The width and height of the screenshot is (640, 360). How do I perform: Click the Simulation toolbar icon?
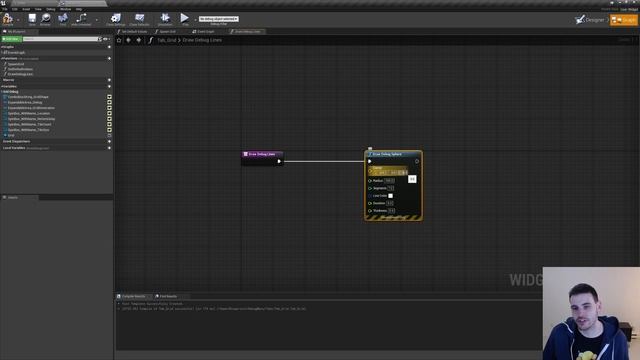coord(165,18)
